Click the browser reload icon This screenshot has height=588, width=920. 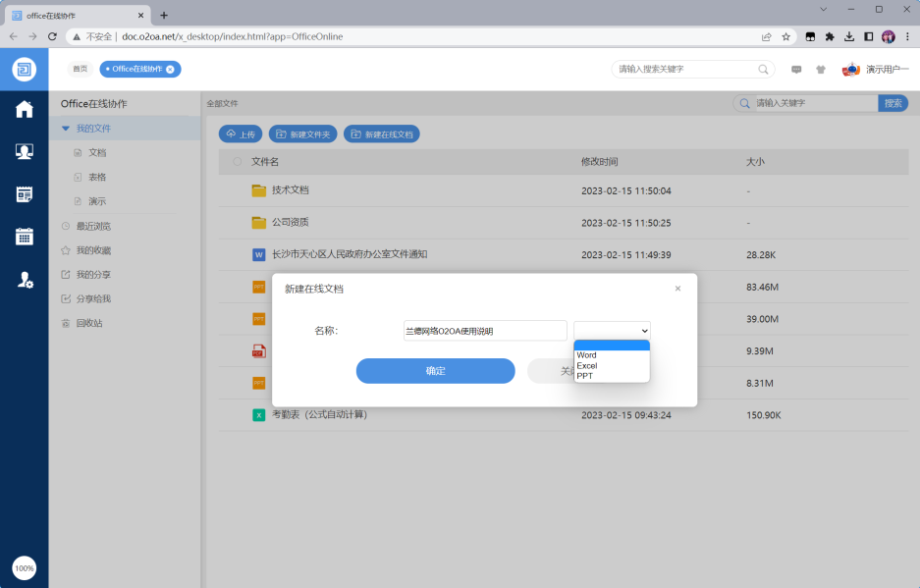(52, 36)
